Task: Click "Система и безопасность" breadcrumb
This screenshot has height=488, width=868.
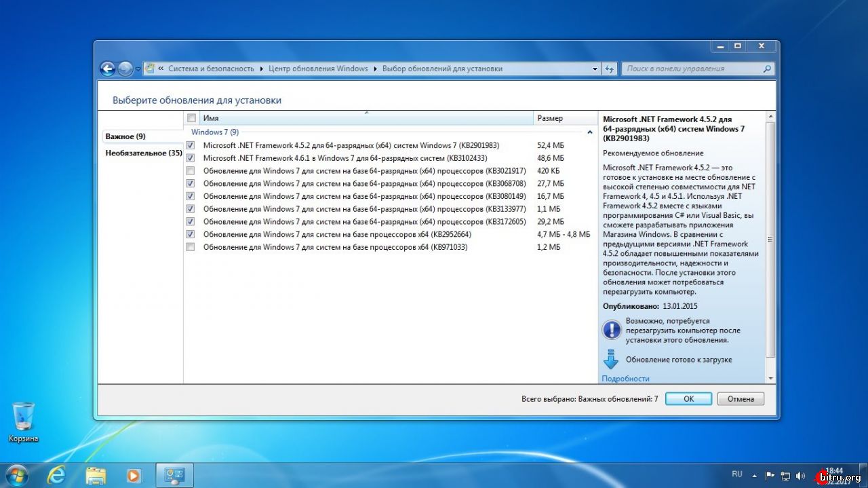Action: [211, 69]
